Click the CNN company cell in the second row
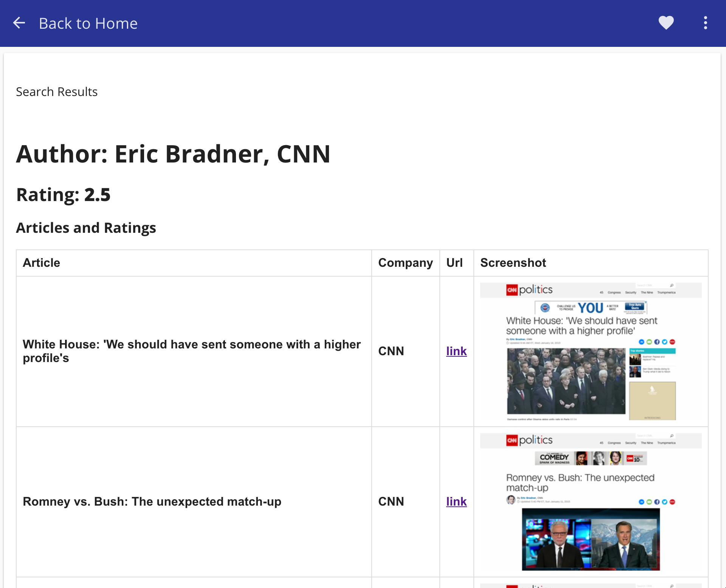 tap(391, 501)
